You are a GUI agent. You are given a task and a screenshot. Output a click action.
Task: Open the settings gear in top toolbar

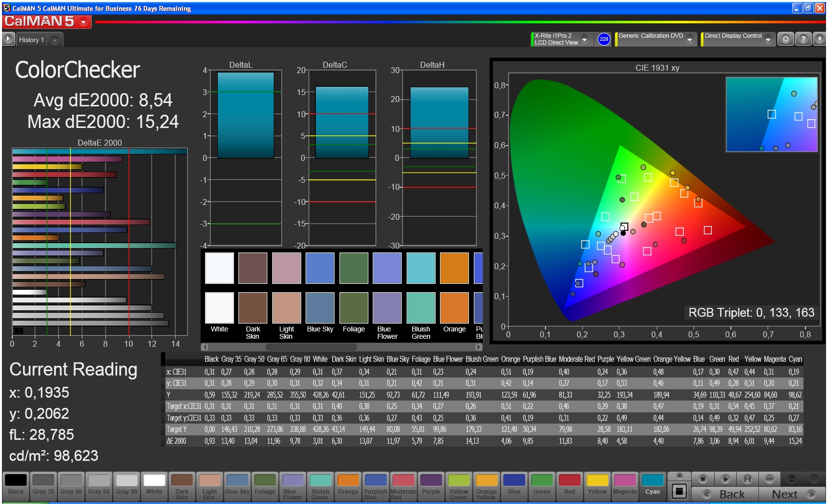pyautogui.click(x=786, y=39)
